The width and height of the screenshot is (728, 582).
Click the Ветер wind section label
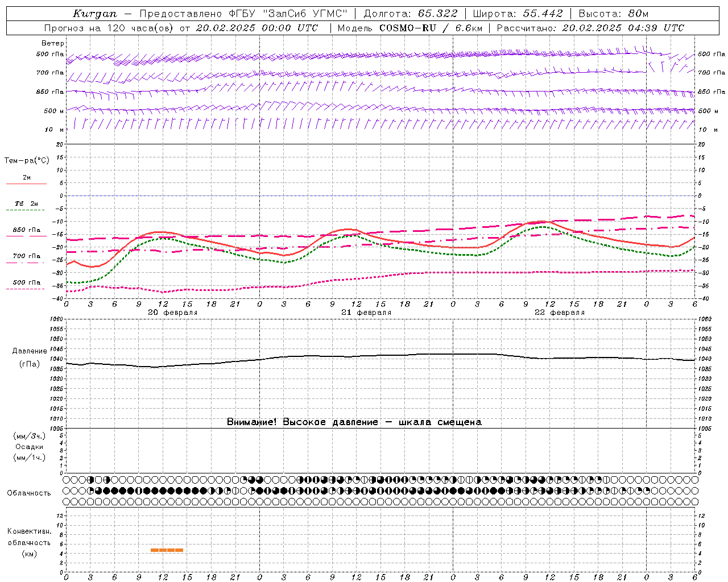(x=53, y=43)
